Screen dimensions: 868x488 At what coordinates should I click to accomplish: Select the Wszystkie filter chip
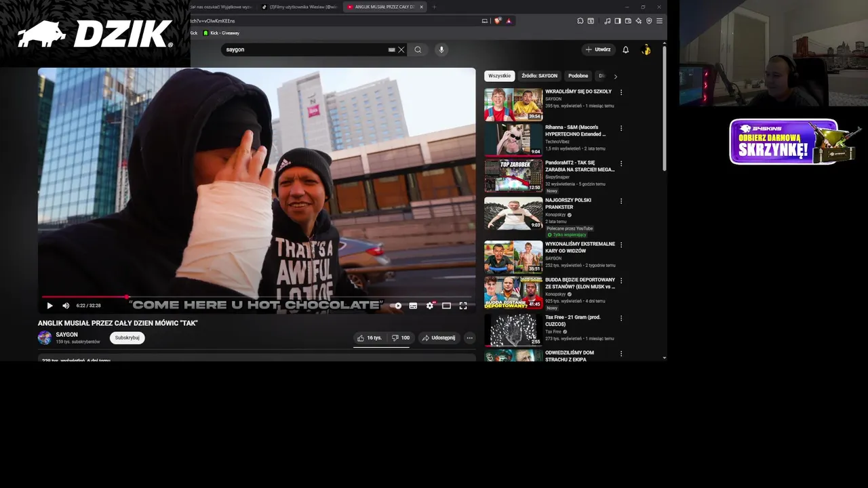point(500,76)
